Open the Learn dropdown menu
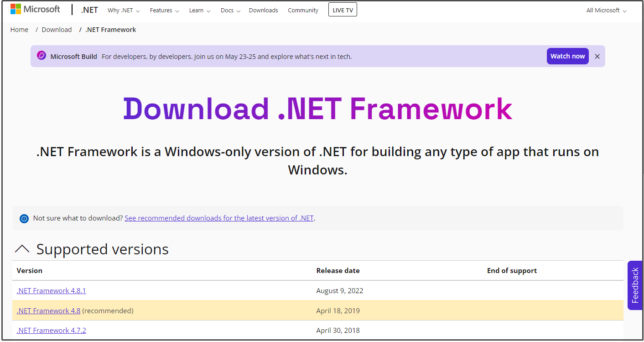The width and height of the screenshot is (644, 342). coord(200,10)
